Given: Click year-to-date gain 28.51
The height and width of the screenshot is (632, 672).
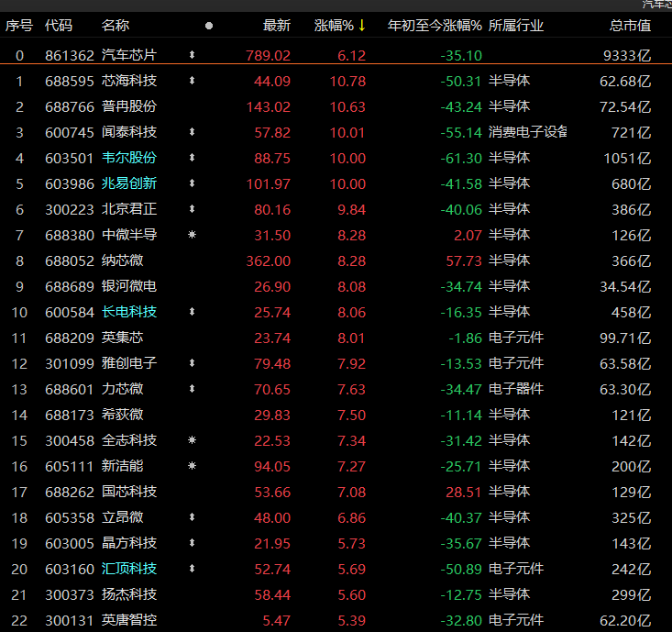Looking at the screenshot, I should pos(464,493).
